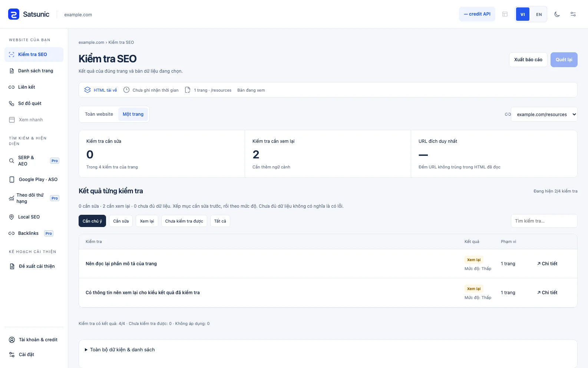Click the Liên kết chain icon in sidebar
The image size is (588, 368).
11,87
